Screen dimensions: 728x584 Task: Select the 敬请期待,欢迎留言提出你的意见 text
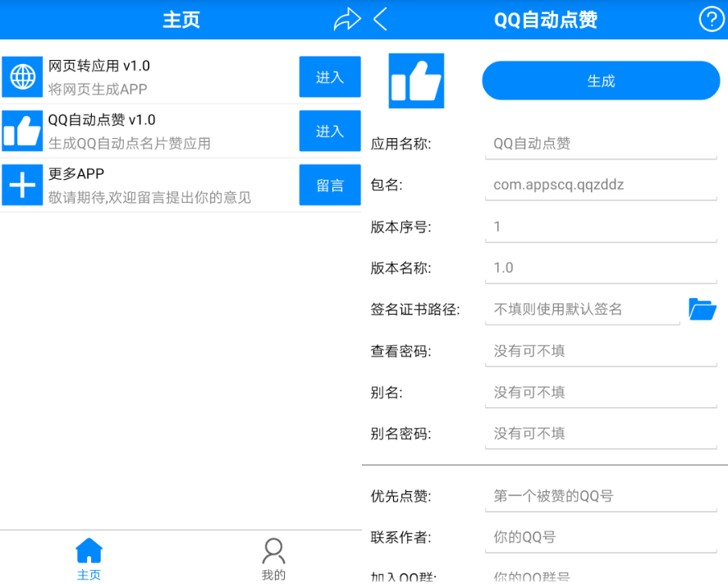[x=149, y=197]
